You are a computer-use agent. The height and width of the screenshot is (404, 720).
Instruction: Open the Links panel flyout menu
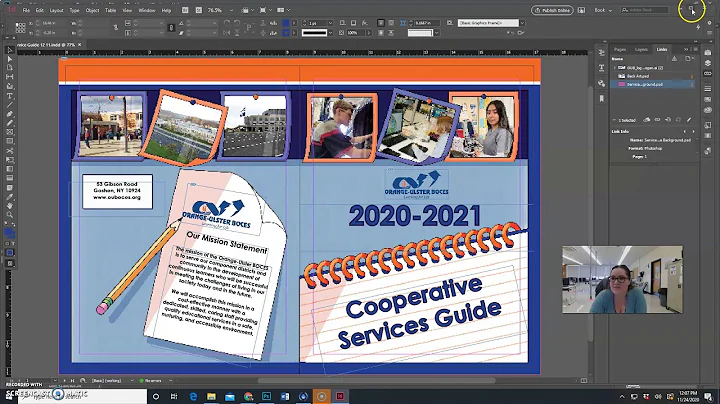(x=695, y=49)
